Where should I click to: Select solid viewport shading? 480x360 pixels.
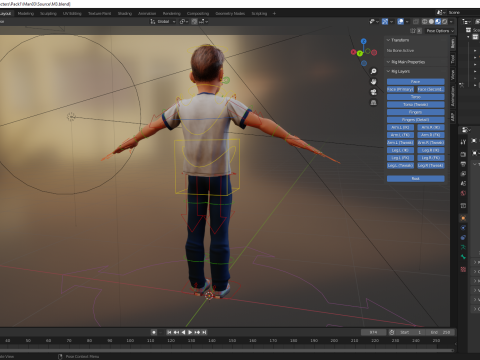(431, 22)
